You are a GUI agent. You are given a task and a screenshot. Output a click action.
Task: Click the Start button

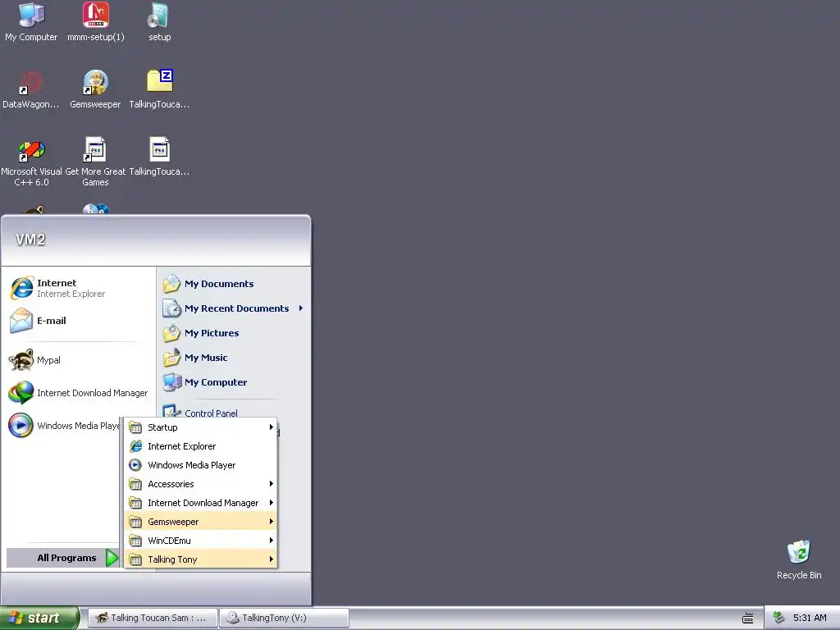tap(39, 619)
